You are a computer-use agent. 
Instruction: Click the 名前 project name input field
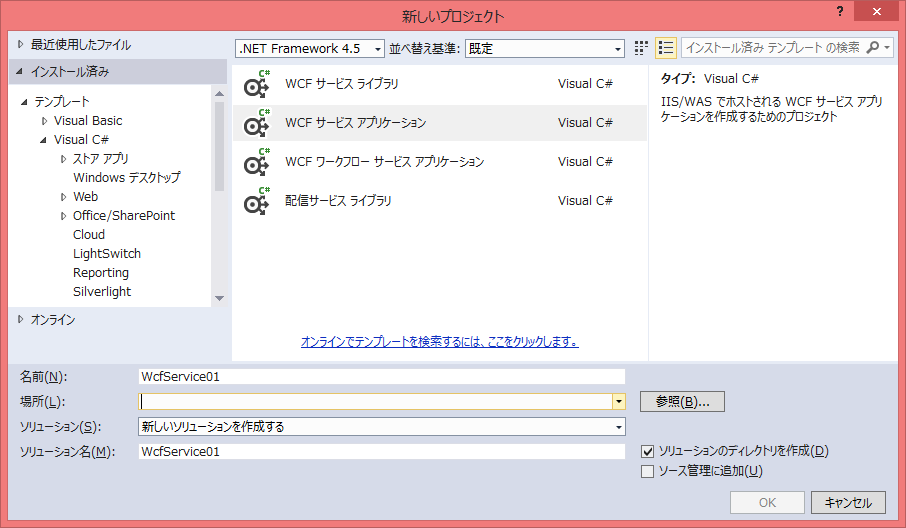[382, 376]
